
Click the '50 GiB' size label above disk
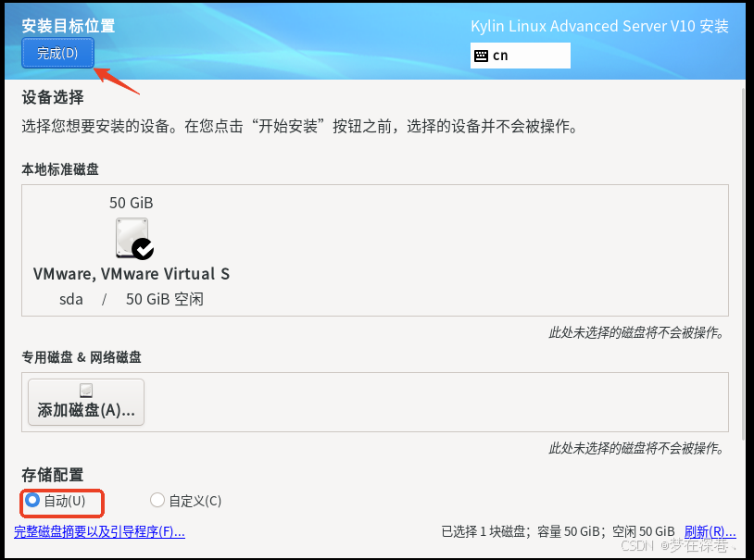132,203
